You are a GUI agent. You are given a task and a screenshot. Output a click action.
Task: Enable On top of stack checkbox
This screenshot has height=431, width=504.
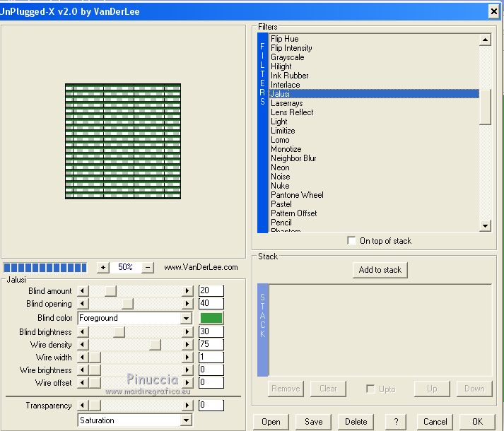coord(351,241)
